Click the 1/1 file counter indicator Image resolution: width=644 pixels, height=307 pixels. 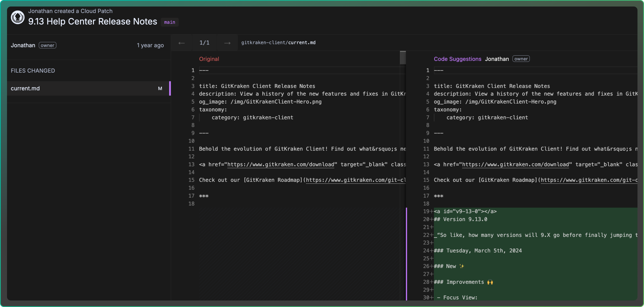(204, 43)
